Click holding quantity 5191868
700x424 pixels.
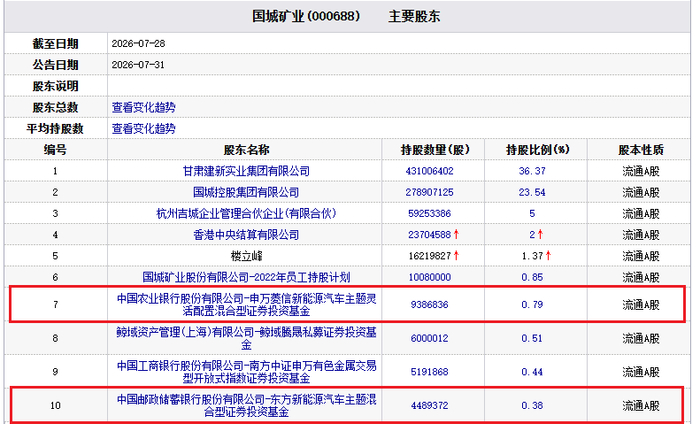(x=429, y=372)
